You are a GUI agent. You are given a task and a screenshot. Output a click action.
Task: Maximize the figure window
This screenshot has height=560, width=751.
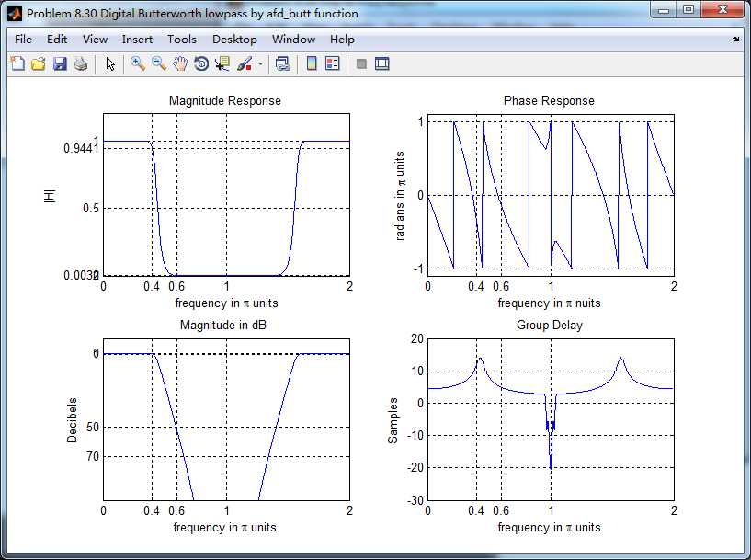click(688, 10)
